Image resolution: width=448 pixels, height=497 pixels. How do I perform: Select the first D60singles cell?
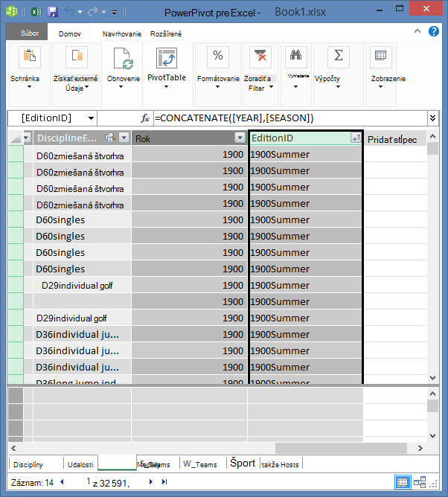click(82, 220)
